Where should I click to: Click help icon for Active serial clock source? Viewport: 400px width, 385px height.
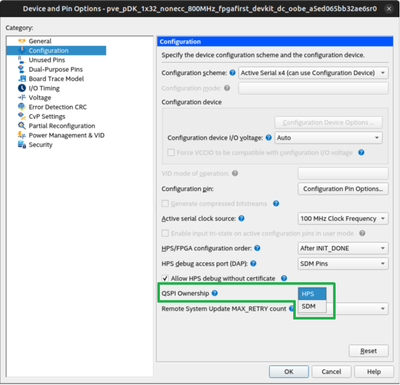241,218
